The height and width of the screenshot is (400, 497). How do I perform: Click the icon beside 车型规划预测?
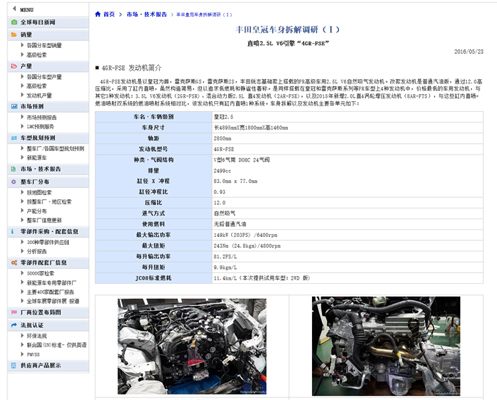pos(14,138)
